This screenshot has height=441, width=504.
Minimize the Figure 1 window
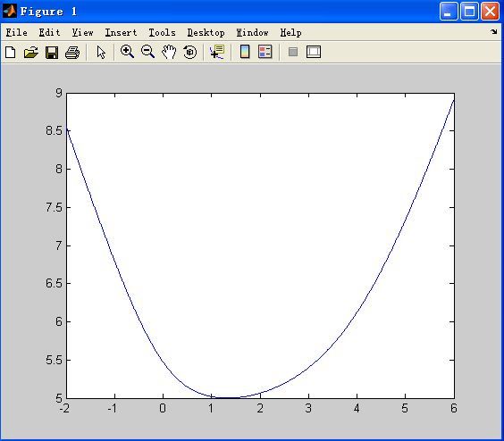(449, 12)
